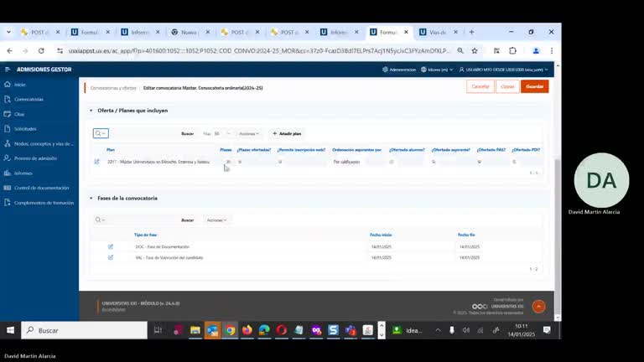Edit the VAL Fase de Valoración row
This screenshot has width=644, height=362.
(111, 257)
